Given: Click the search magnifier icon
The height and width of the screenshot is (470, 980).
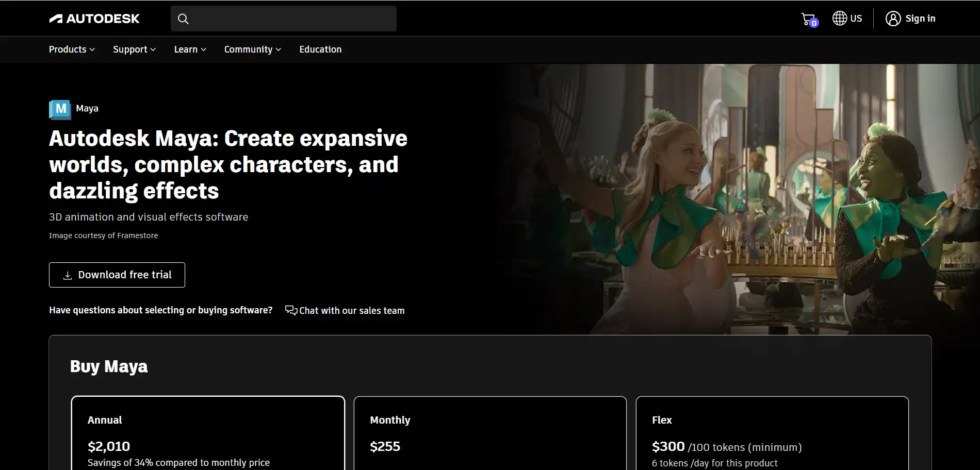Looking at the screenshot, I should point(183,19).
